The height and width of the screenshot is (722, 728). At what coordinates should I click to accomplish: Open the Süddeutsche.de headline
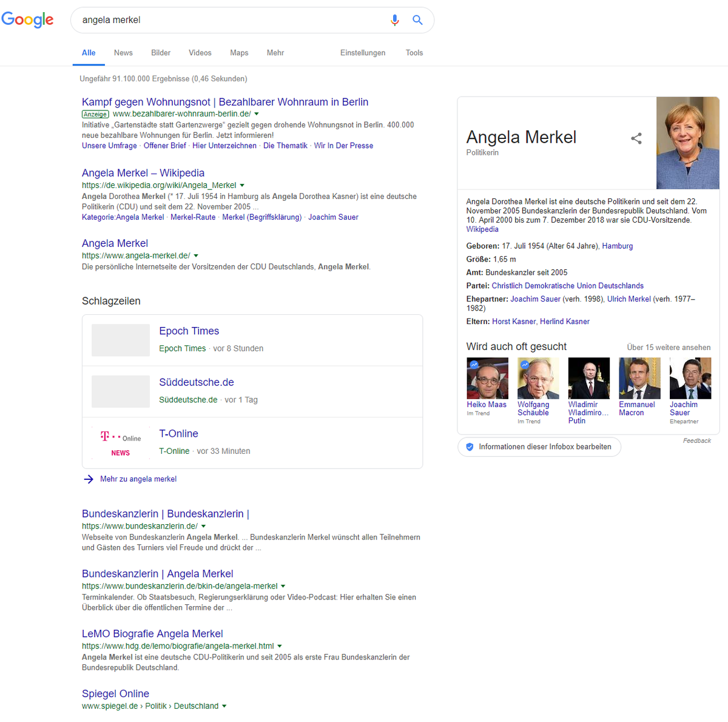point(197,382)
